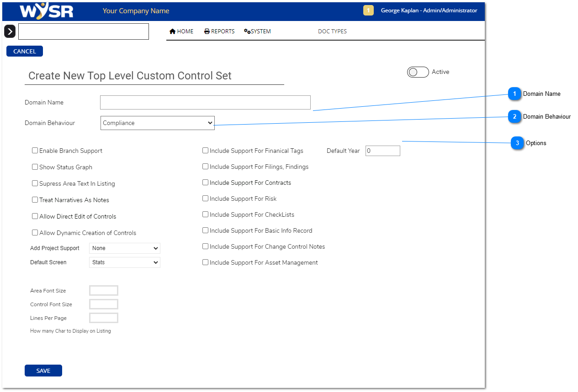Click the Home house icon

[x=172, y=31]
